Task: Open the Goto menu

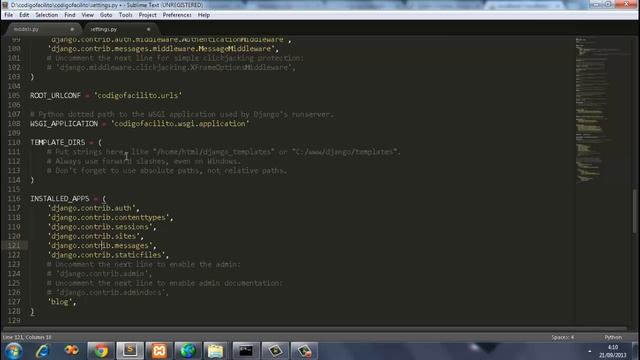Action: pyautogui.click(x=106, y=15)
